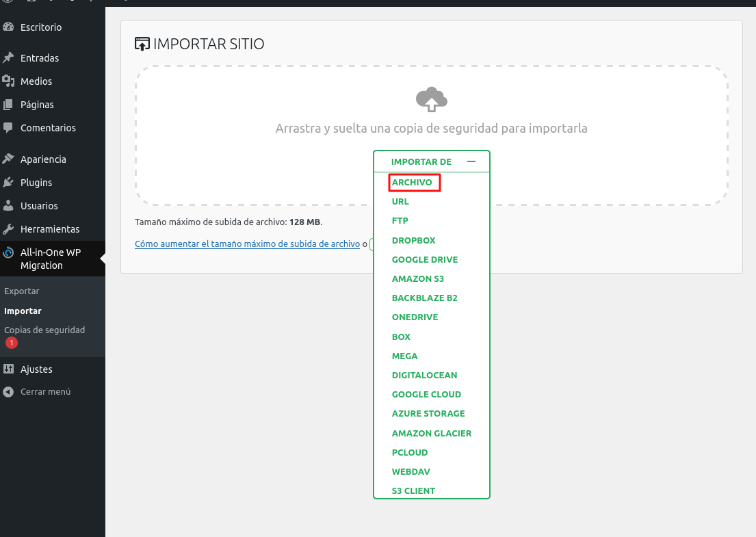This screenshot has width=756, height=537.
Task: Click the Páginas pages icon
Action: click(8, 105)
